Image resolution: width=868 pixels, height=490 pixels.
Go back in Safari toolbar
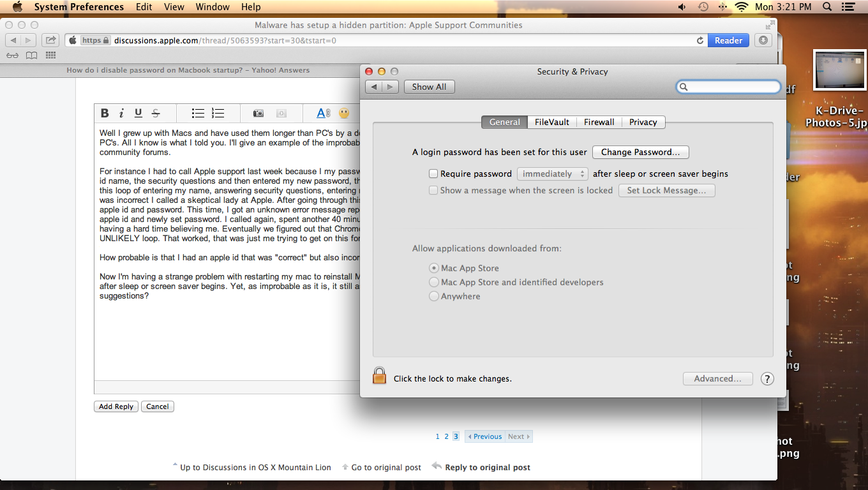(x=13, y=40)
